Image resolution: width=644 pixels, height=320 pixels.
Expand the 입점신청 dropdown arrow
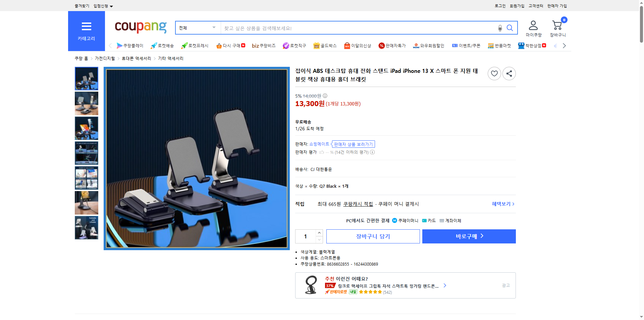(111, 6)
